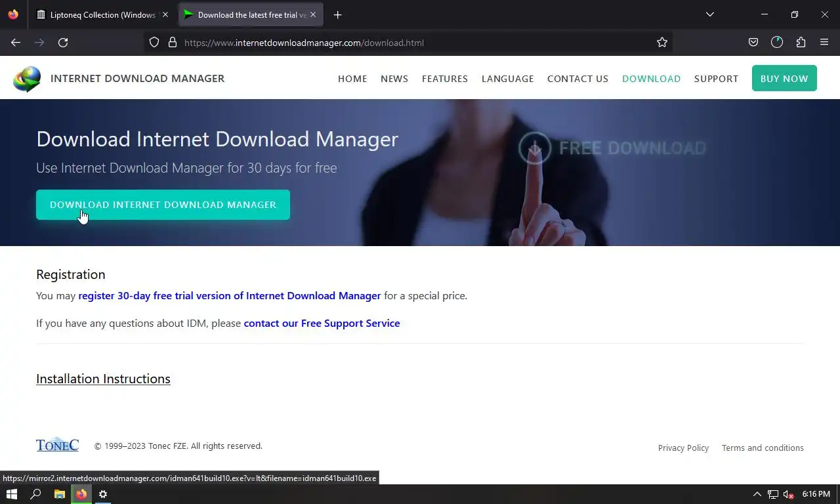840x504 pixels.
Task: Open register 30-day free trial link
Action: click(x=229, y=296)
